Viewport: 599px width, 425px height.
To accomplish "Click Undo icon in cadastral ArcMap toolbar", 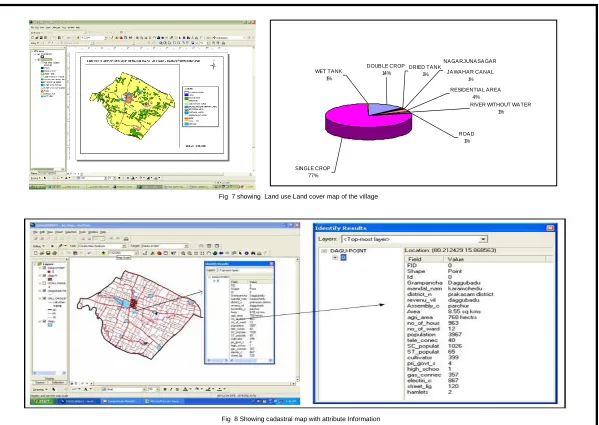I will (89, 253).
